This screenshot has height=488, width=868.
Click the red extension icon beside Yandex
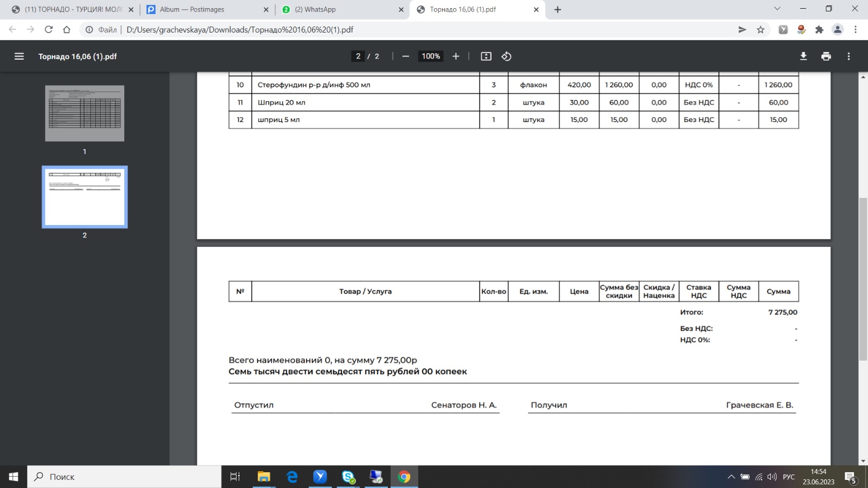[x=801, y=30]
